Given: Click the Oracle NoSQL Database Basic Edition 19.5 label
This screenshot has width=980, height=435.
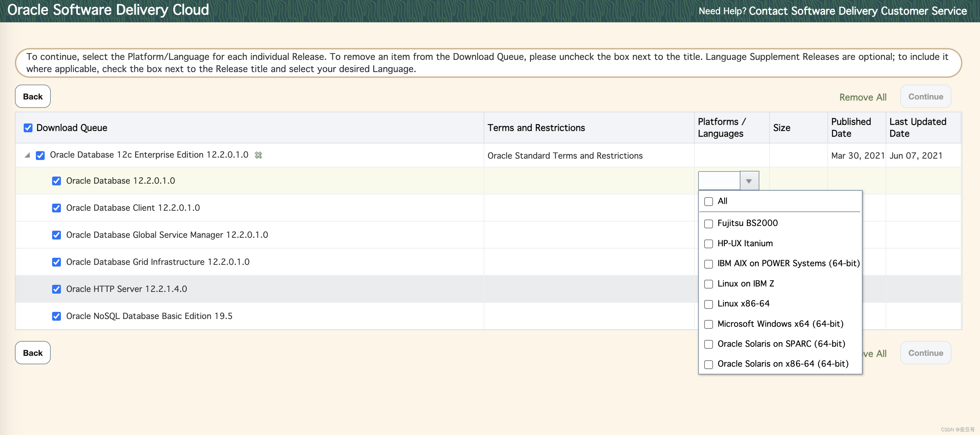Looking at the screenshot, I should point(149,316).
